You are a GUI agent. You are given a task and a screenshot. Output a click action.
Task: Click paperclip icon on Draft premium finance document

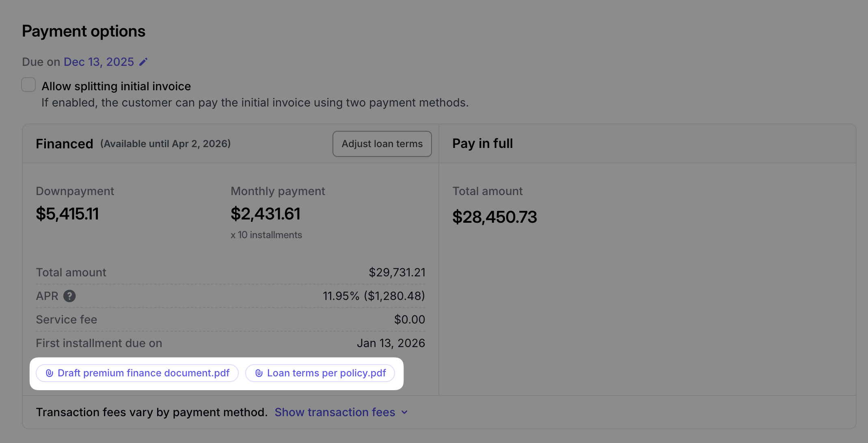(x=50, y=373)
